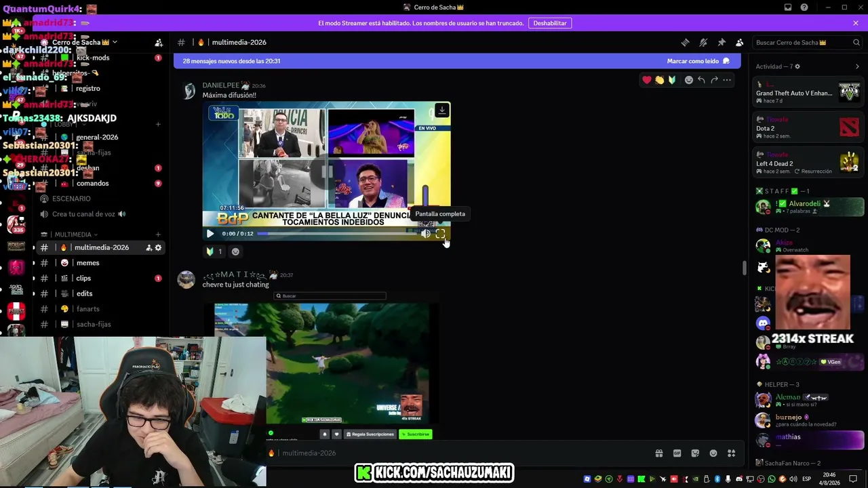This screenshot has height=488, width=868.
Task: Expand the Actividad panel chevron
Action: (x=857, y=66)
